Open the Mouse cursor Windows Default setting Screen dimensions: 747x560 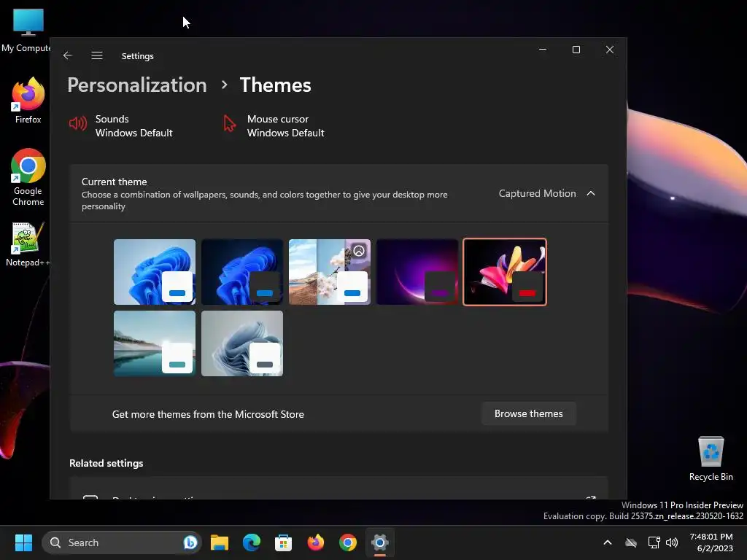(x=274, y=125)
